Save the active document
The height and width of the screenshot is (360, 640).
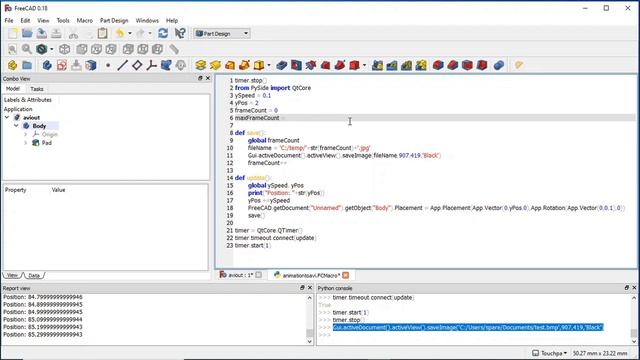42,33
